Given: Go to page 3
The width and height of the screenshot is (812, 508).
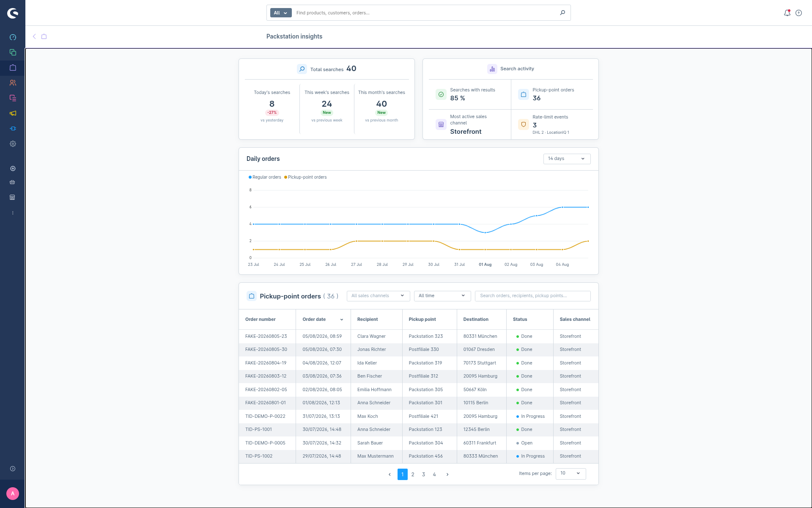Looking at the screenshot, I should click(423, 475).
